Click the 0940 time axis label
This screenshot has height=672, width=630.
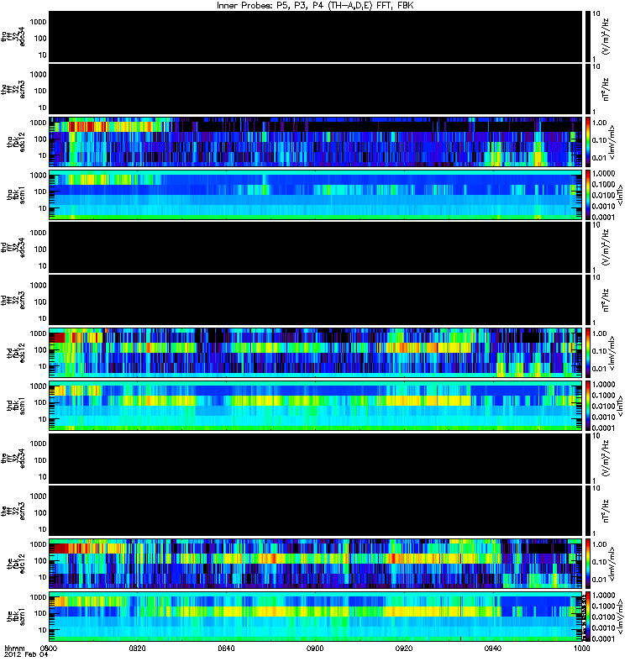point(492,648)
